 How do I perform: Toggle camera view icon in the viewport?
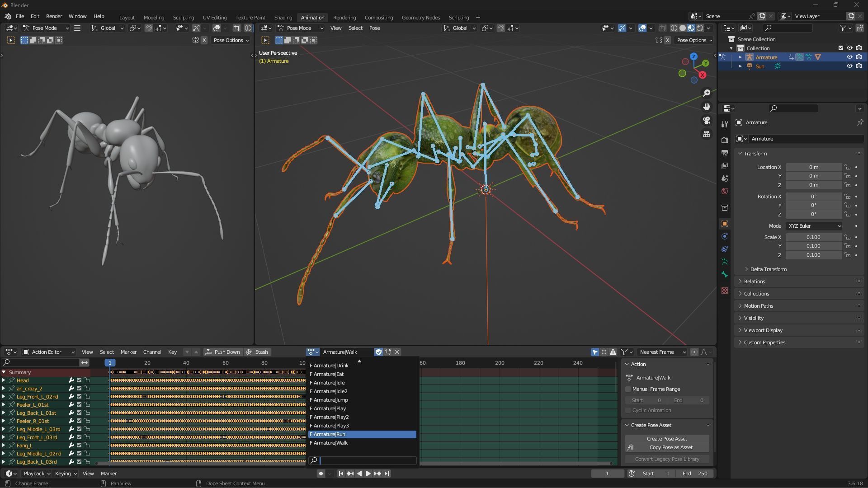[706, 120]
